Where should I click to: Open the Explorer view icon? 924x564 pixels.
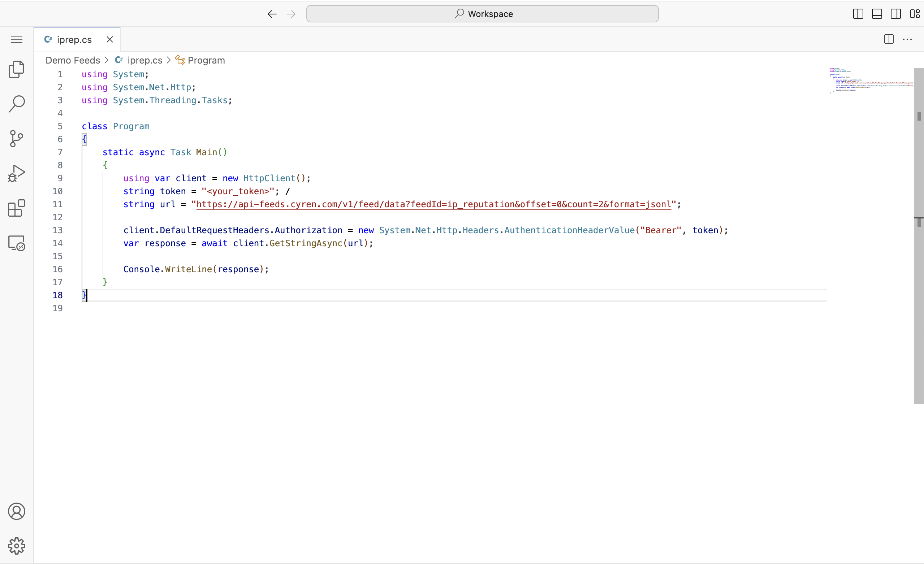click(17, 69)
